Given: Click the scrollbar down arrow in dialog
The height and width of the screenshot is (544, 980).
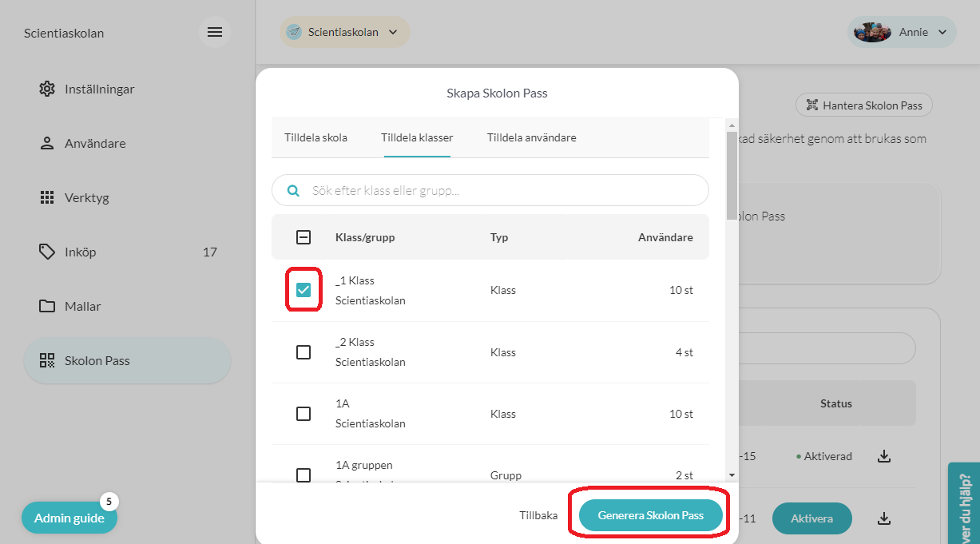Looking at the screenshot, I should (732, 475).
